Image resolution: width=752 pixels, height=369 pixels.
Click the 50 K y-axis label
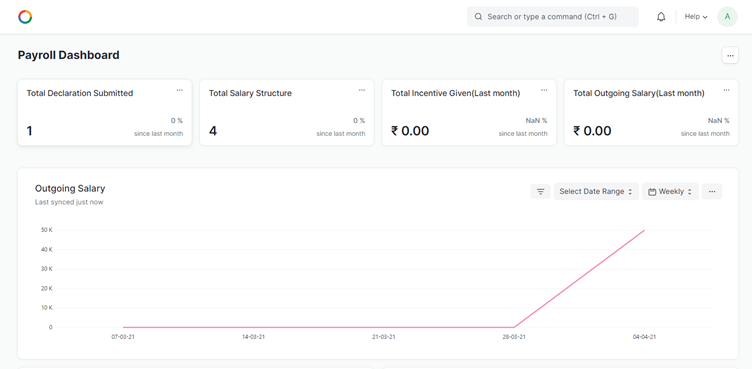tap(47, 230)
